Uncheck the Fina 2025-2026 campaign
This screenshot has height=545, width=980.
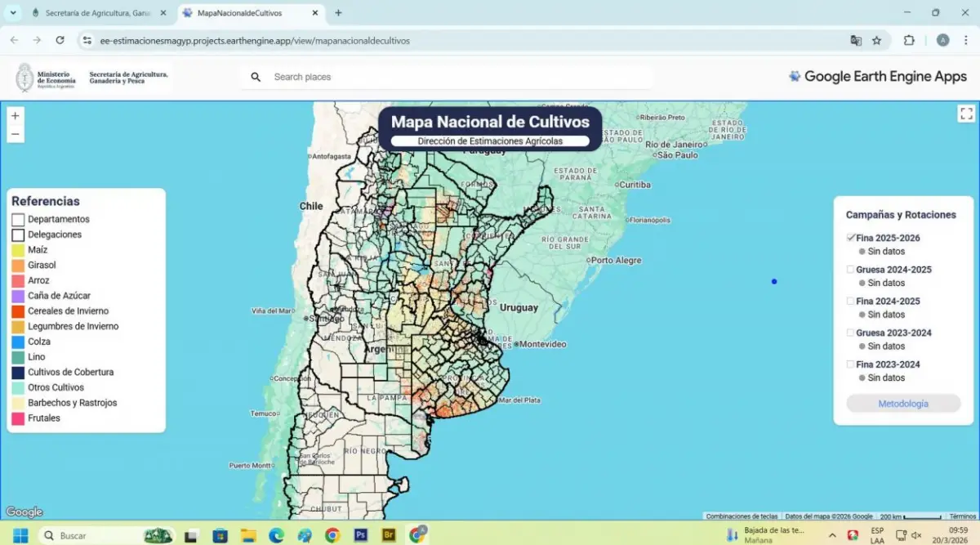(852, 237)
